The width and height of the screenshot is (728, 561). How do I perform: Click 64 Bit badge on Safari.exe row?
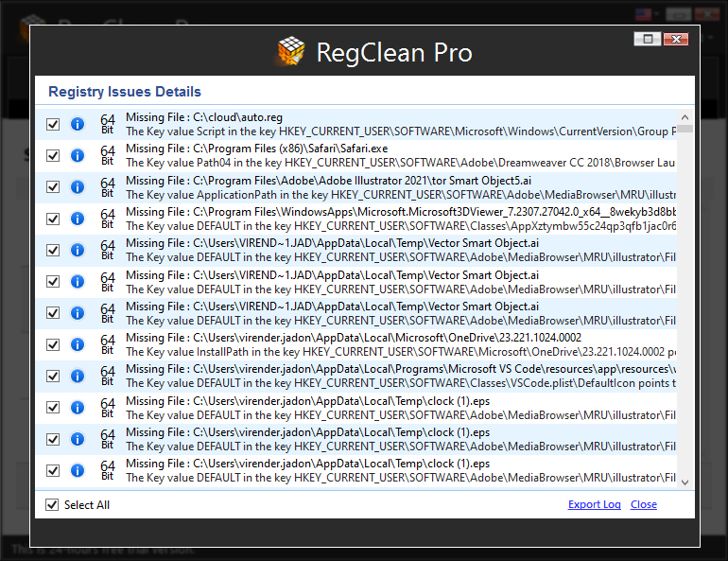[x=107, y=155]
